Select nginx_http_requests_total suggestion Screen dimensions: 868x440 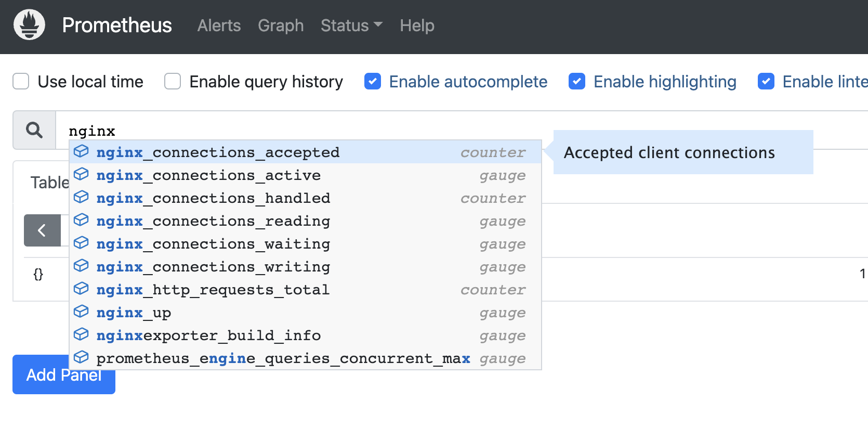(x=306, y=289)
